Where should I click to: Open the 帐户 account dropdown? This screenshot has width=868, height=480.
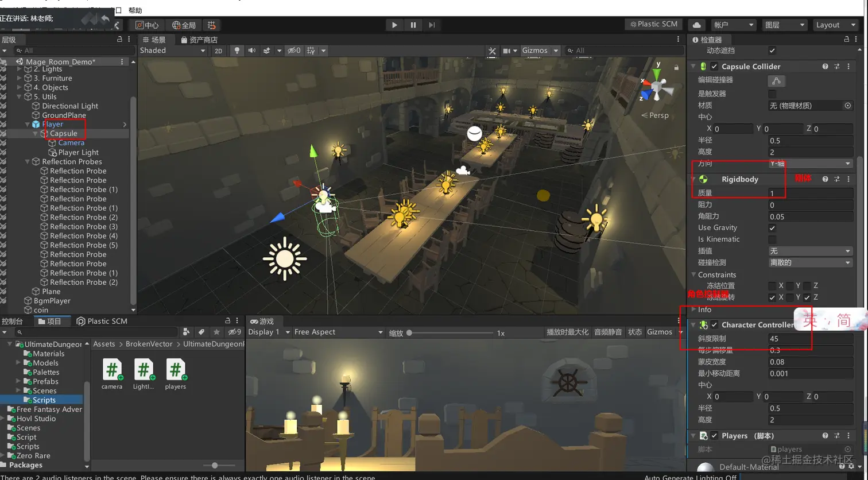click(734, 25)
